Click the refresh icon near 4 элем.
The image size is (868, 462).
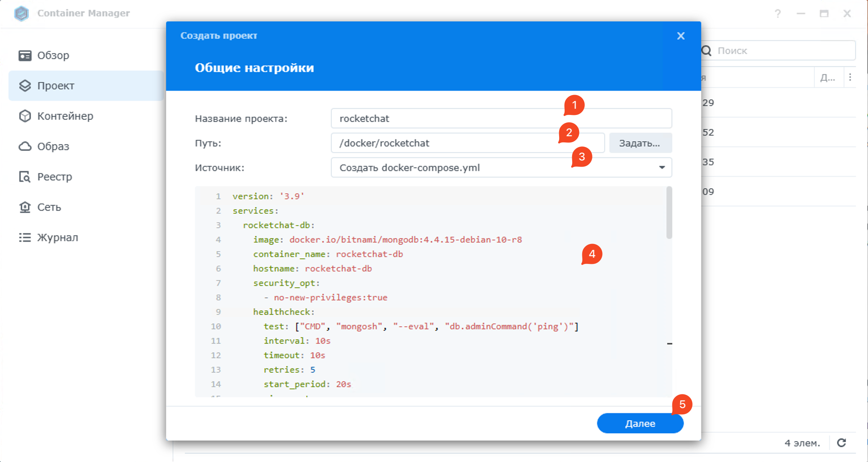[842, 443]
